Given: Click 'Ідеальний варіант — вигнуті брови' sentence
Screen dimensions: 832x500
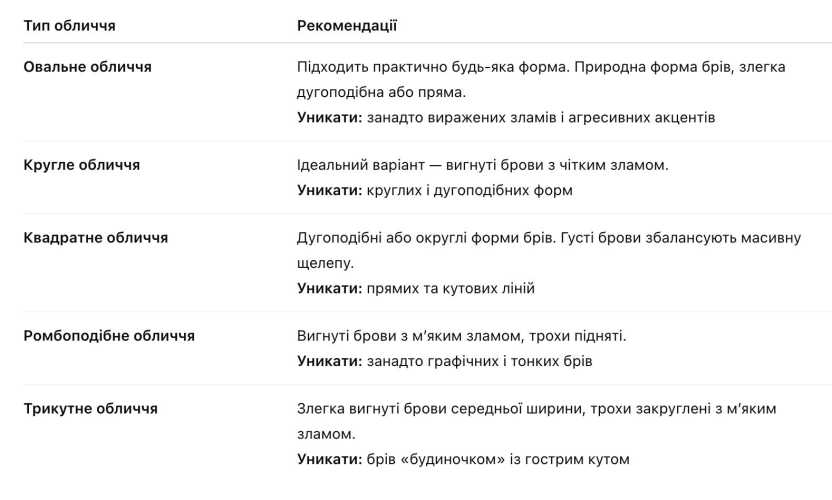Looking at the screenshot, I should coord(422,165).
